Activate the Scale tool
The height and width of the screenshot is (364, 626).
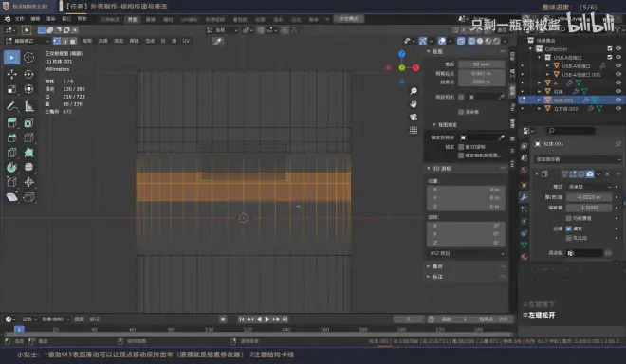(11, 89)
